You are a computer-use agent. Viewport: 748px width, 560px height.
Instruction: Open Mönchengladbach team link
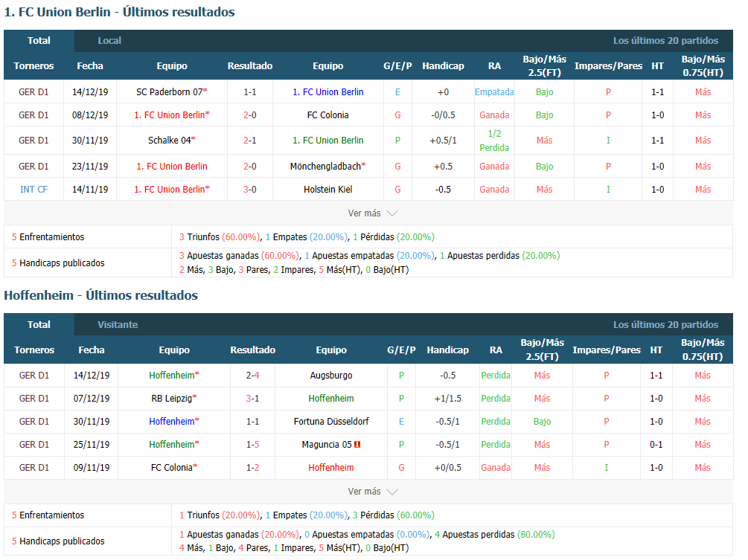325,167
